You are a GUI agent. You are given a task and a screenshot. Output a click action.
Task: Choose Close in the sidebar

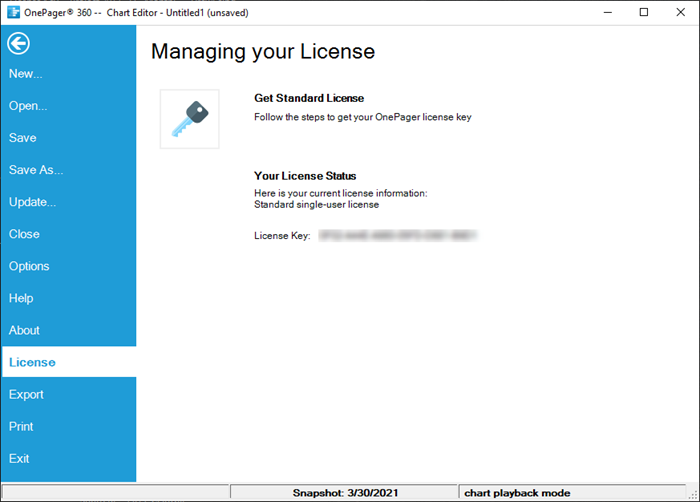[25, 234]
